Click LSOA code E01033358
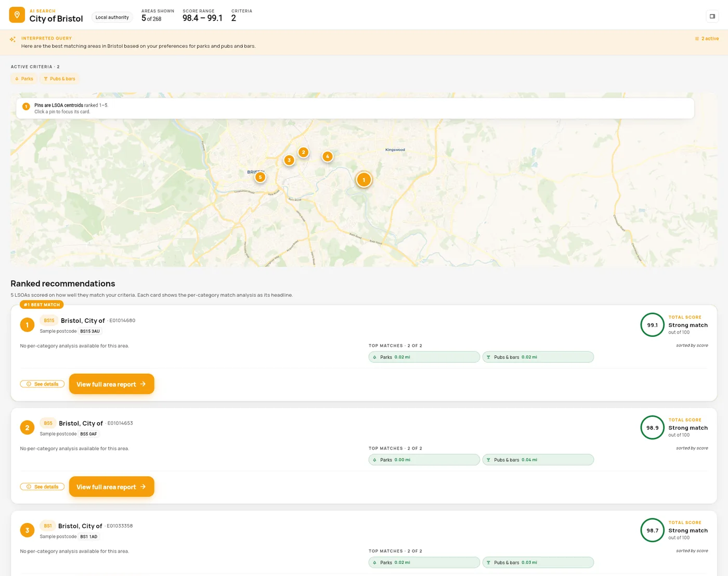This screenshot has width=728, height=576. pyautogui.click(x=120, y=526)
